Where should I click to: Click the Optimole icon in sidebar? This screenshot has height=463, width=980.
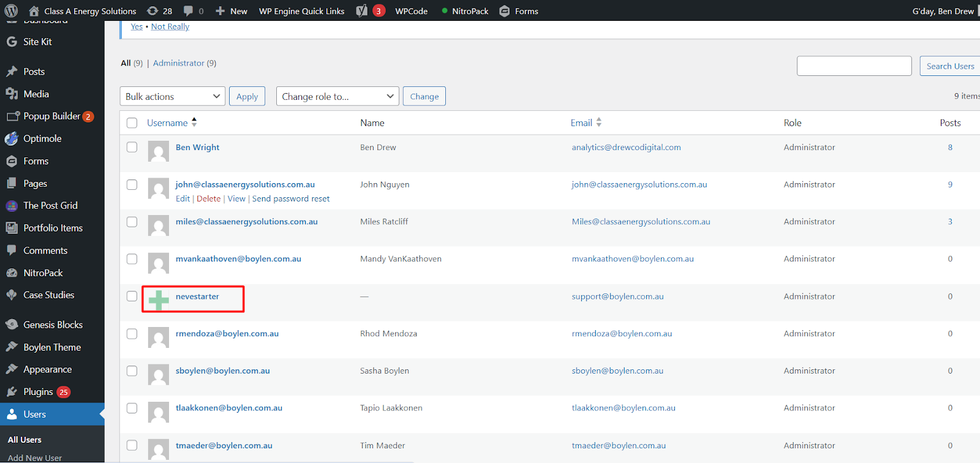coord(12,138)
